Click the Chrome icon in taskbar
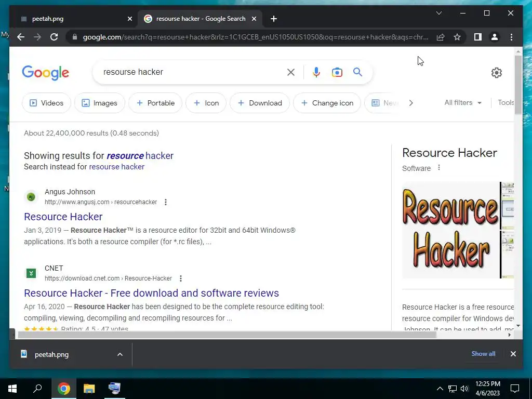Viewport: 532px width, 399px height. 63,389
